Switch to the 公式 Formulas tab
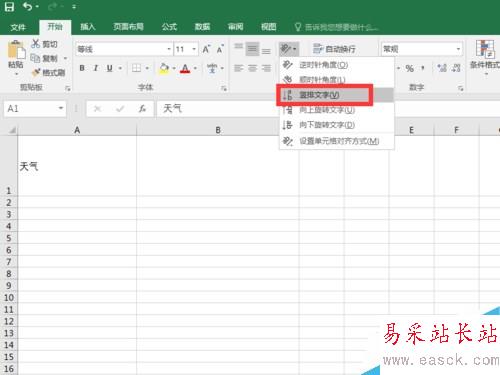Screen dimensions: 500x375 pos(169,27)
